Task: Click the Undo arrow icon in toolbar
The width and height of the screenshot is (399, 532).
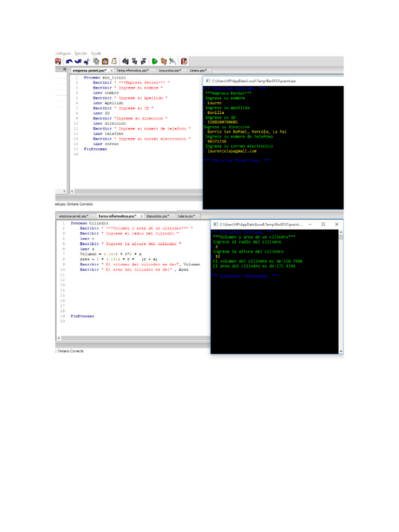Action: [x=69, y=61]
